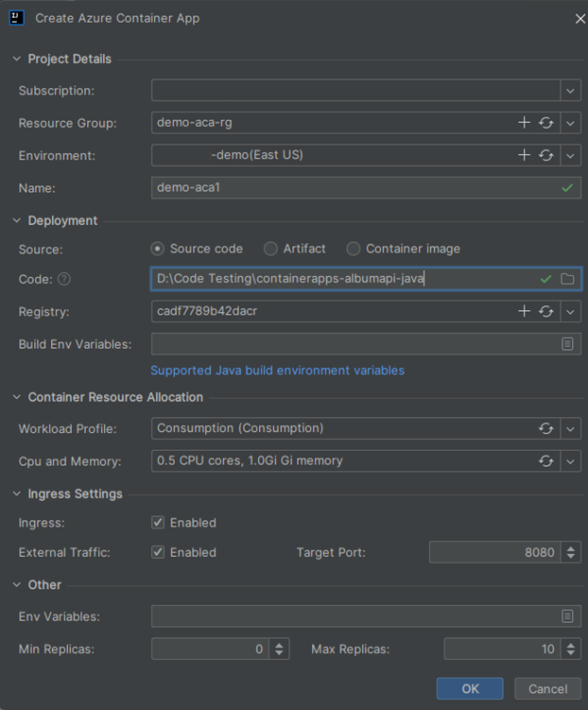Select the Artifact source option
The image size is (588, 710).
coord(271,249)
